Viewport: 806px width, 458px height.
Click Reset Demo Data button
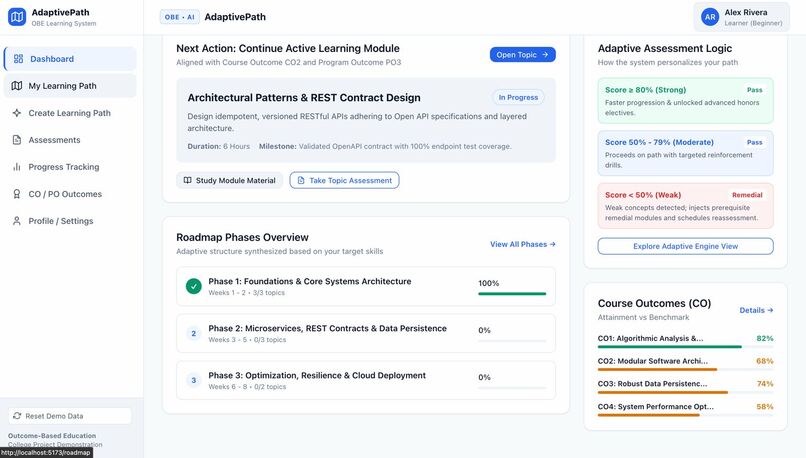[x=70, y=416]
